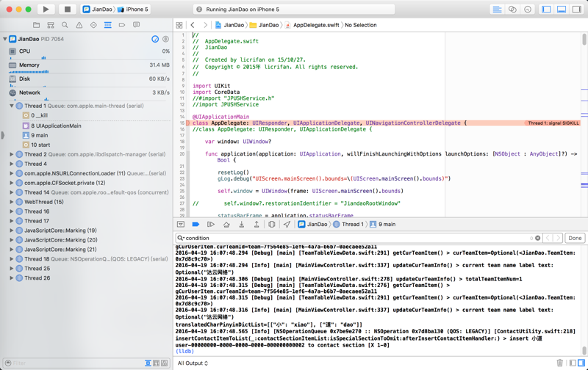Switch to the Breakpoint navigator icon
588x370 pixels.
(x=122, y=25)
